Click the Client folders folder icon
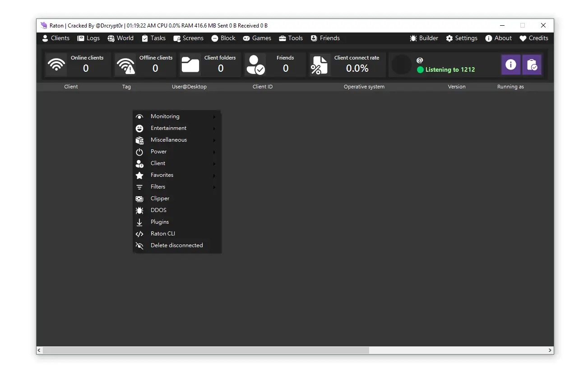This screenshot has width=588, height=378. click(190, 65)
